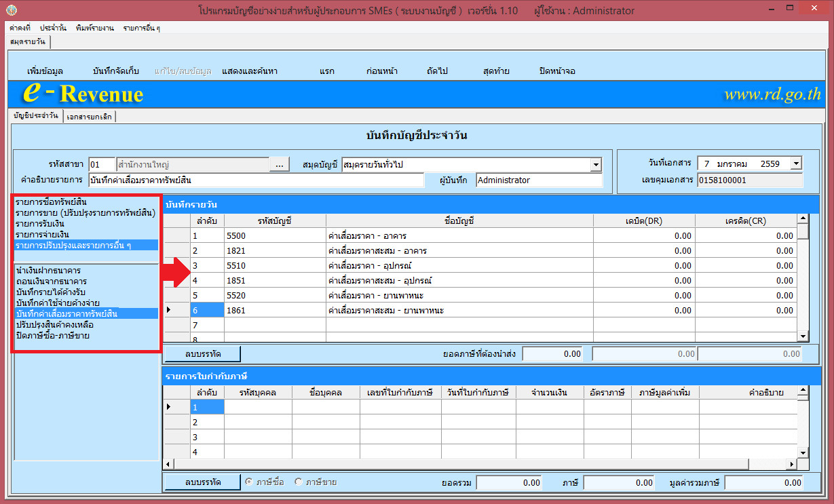Click the ค่าเสื่อมราคาสะสม - ยานพาหนะ name cell

(459, 310)
